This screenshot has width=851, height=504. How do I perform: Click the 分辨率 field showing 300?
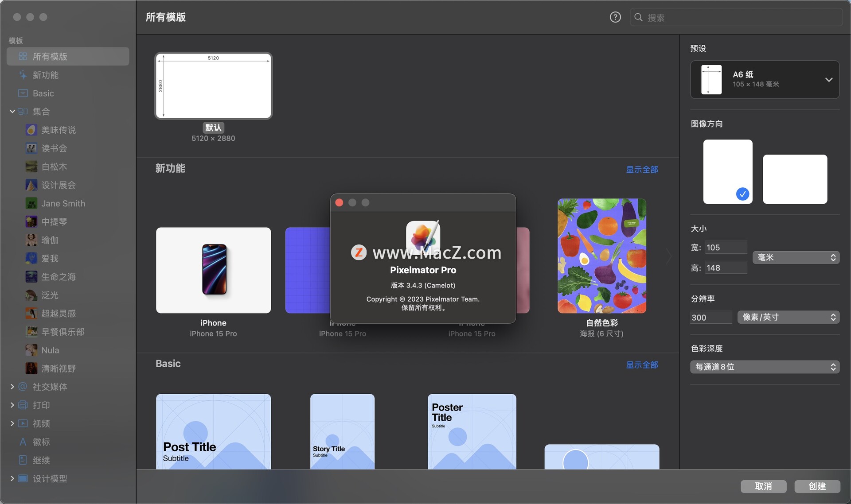(x=711, y=318)
